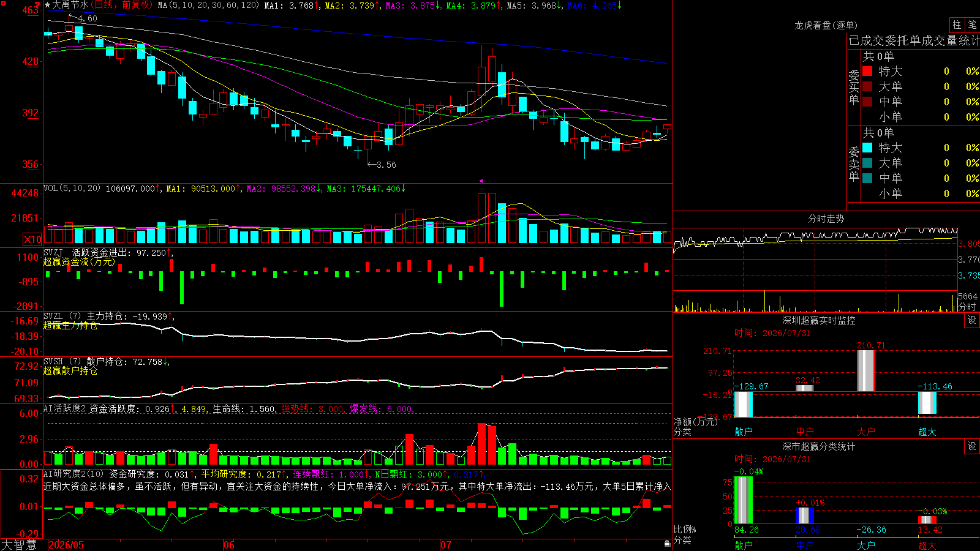Click the -113.46 超大 bar in 深圳超赢实时监控
Image resolution: width=980 pixels, height=551 pixels.
[927, 403]
